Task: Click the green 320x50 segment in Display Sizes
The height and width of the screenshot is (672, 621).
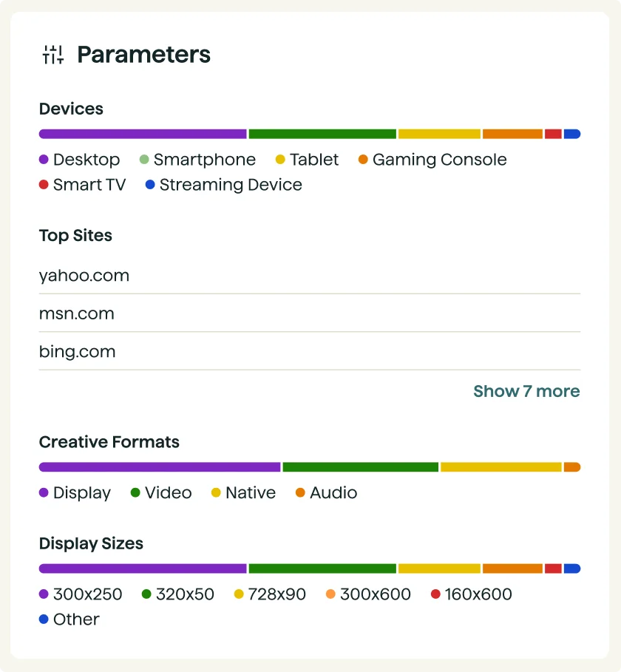Action: pyautogui.click(x=322, y=569)
